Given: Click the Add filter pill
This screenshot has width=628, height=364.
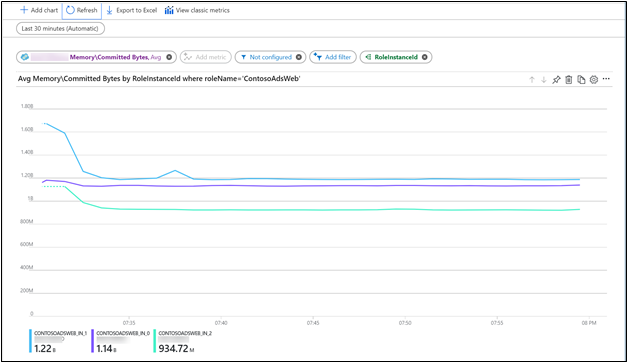Looking at the screenshot, I should [333, 57].
